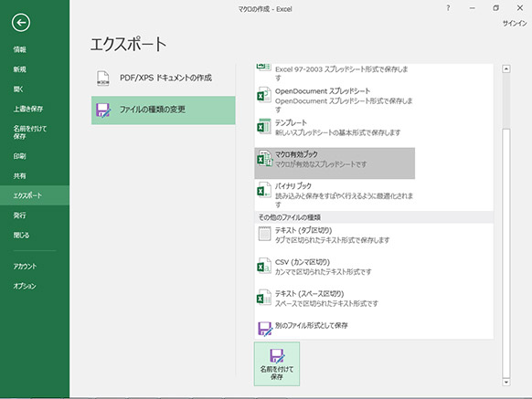Select テキスト (スペース区切り) format text
532x399 pixels.
point(310,294)
